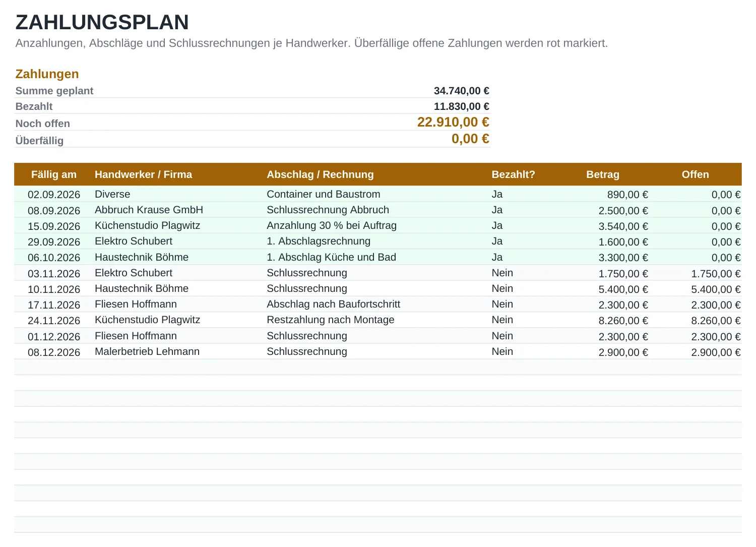
Task: Select the 'Überfällig' summary label
Action: (39, 141)
